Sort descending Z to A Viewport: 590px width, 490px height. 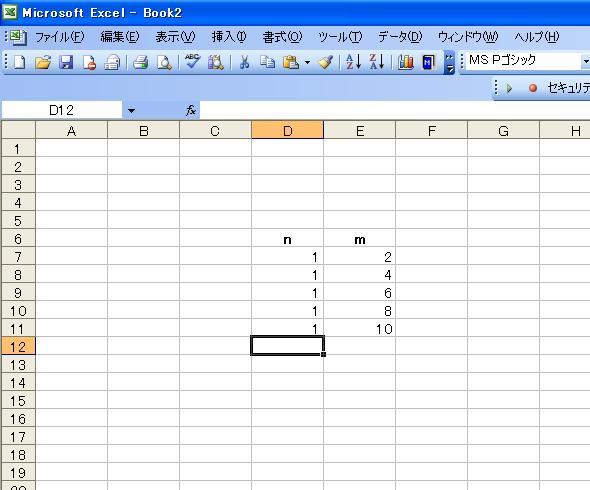[377, 62]
